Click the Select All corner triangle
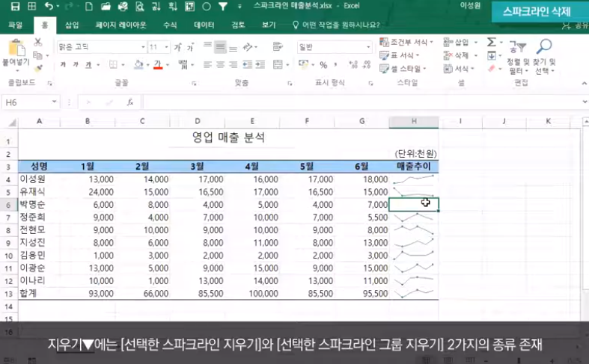 pyautogui.click(x=13, y=122)
